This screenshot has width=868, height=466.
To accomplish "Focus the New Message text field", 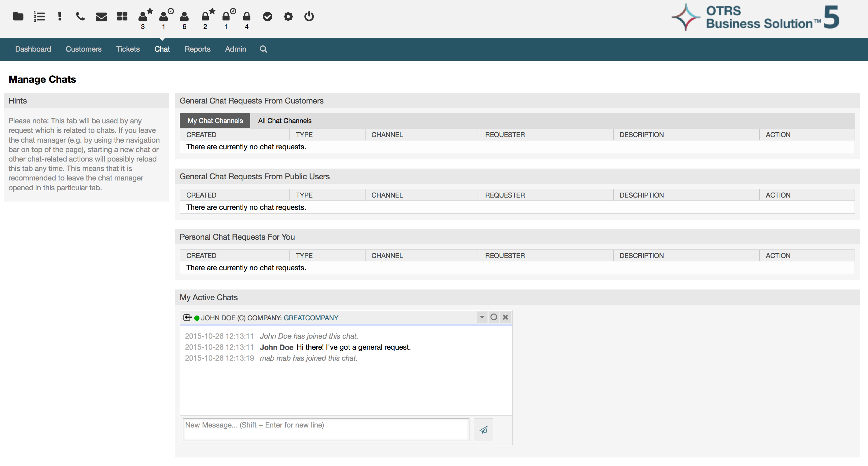I will point(325,429).
